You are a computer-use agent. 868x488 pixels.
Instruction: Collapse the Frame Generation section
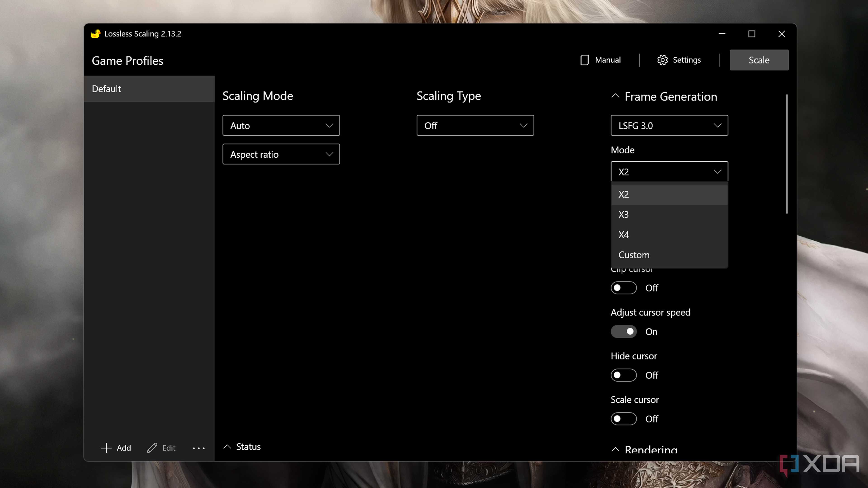click(615, 96)
